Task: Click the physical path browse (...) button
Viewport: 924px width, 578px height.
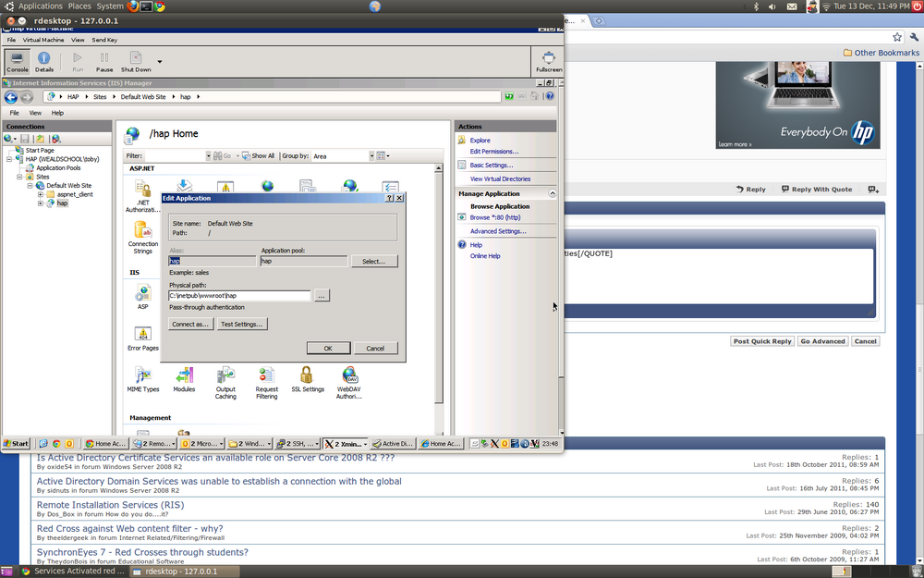Action: 322,296
